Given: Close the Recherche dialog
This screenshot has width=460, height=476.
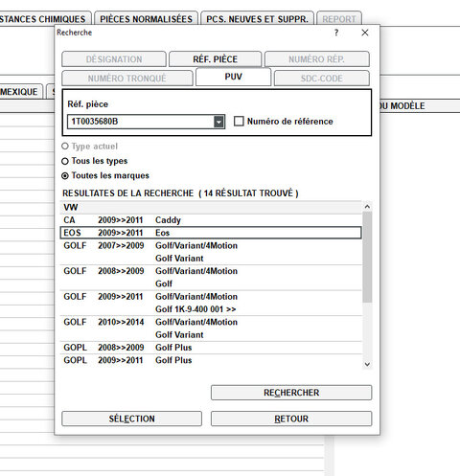Looking at the screenshot, I should click(365, 33).
